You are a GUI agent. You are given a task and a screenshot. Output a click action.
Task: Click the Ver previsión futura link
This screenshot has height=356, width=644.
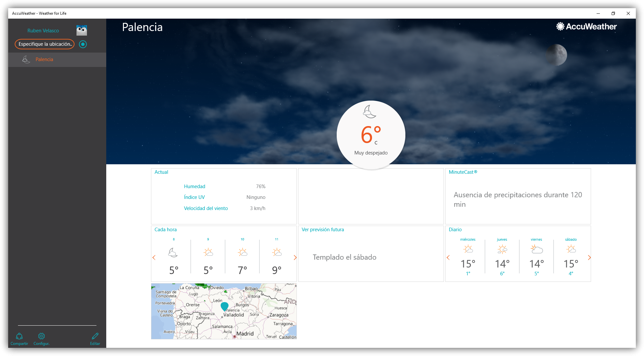point(323,230)
